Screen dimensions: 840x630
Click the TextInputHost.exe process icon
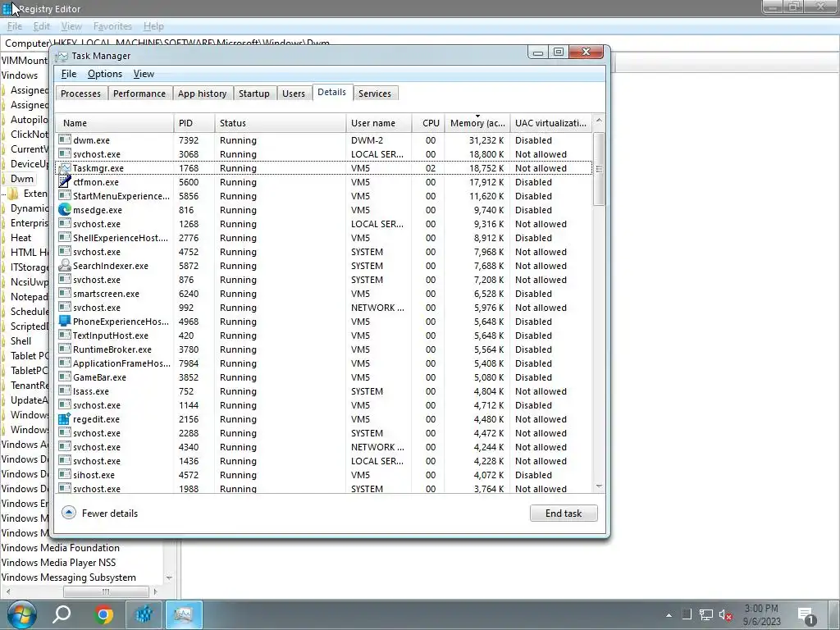[65, 335]
